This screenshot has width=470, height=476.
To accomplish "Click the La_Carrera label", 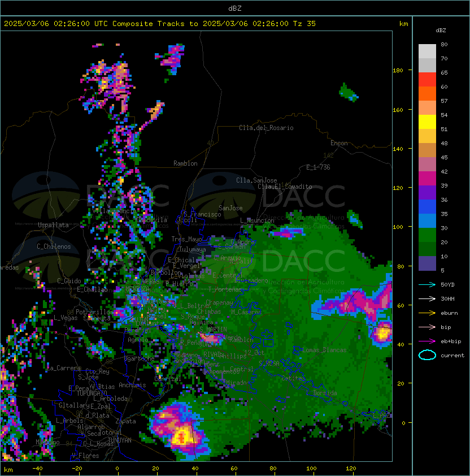I will coord(63,368).
